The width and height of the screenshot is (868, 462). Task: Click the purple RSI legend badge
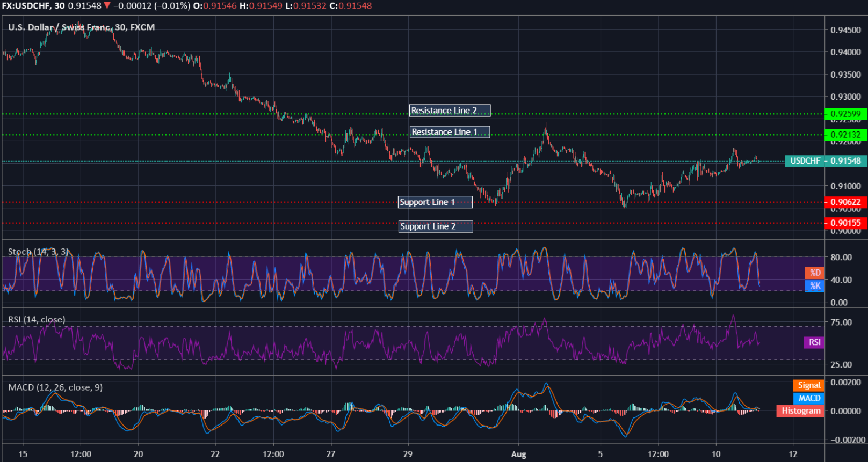(x=814, y=342)
